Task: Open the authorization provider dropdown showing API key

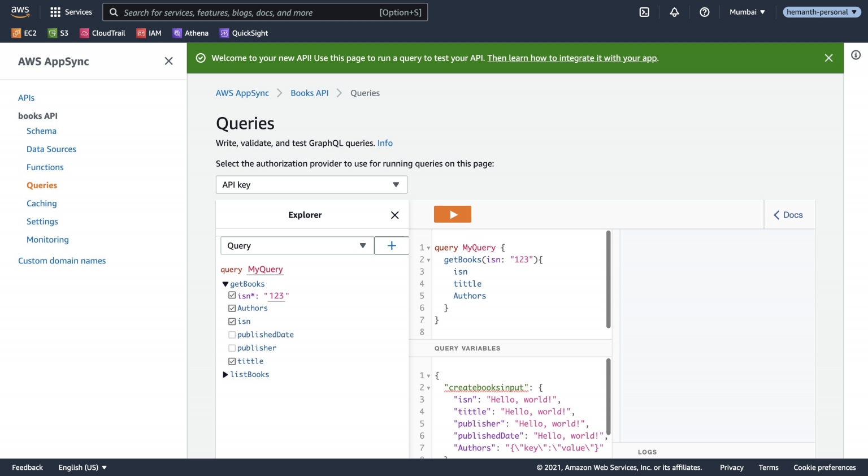Action: 311,184
